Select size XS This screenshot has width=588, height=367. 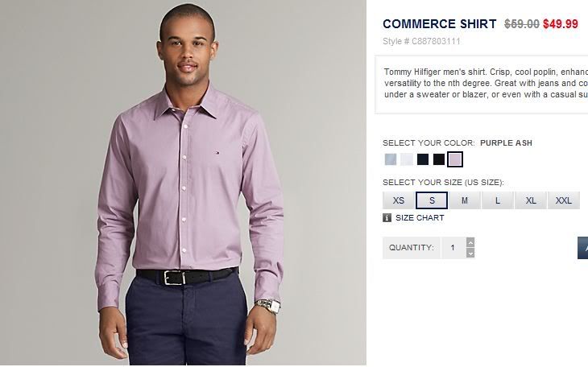(x=399, y=200)
